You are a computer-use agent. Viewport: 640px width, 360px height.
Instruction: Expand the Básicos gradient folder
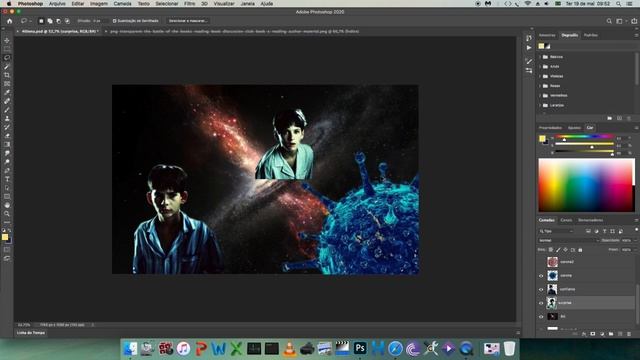click(540, 57)
